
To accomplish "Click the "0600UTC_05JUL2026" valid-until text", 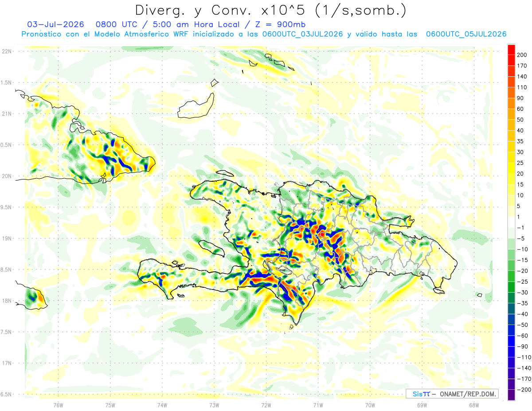I will (x=466, y=34).
